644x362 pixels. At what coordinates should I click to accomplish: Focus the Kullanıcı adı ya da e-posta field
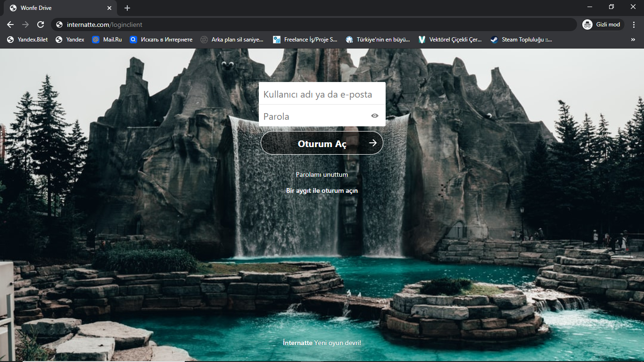(322, 94)
